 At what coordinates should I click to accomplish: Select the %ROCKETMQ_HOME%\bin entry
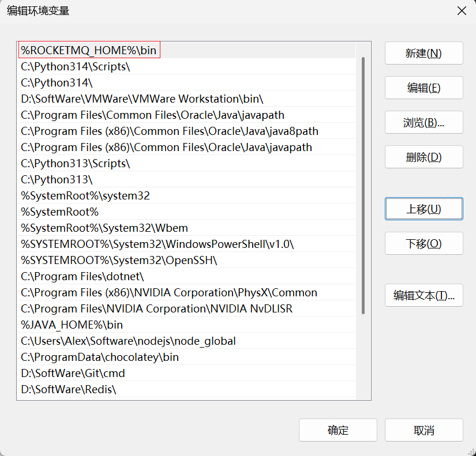click(x=89, y=50)
